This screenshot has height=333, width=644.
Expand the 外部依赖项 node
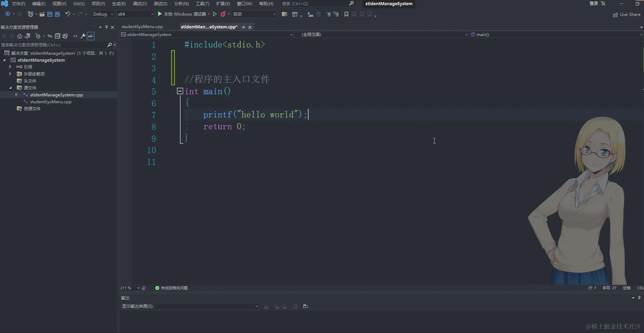10,74
